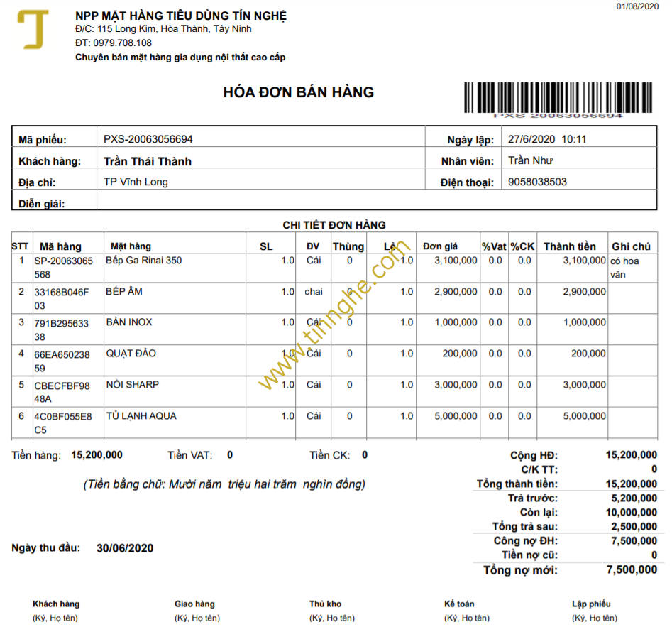
Task: Click the address value 'TP Vĩnh Long'
Action: [x=136, y=182]
